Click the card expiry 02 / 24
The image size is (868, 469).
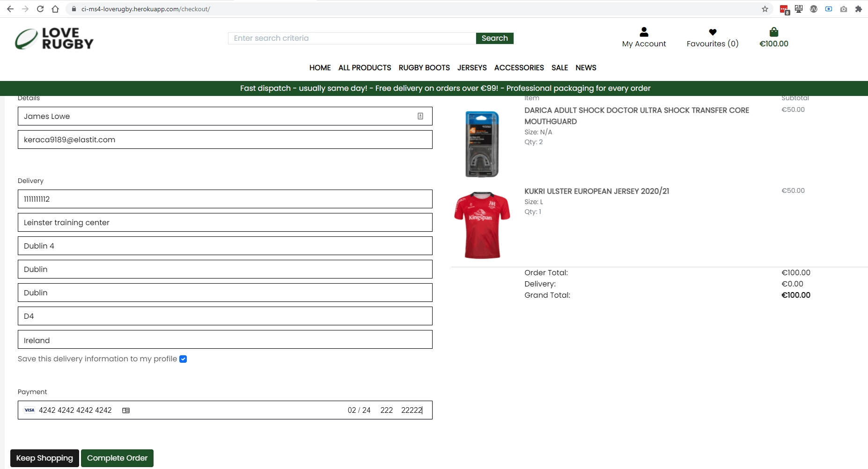[359, 410]
